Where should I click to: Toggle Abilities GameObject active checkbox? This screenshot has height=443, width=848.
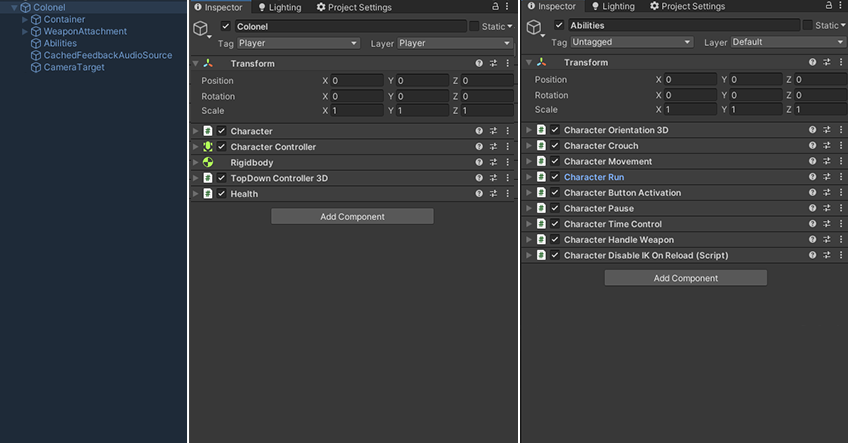click(559, 25)
